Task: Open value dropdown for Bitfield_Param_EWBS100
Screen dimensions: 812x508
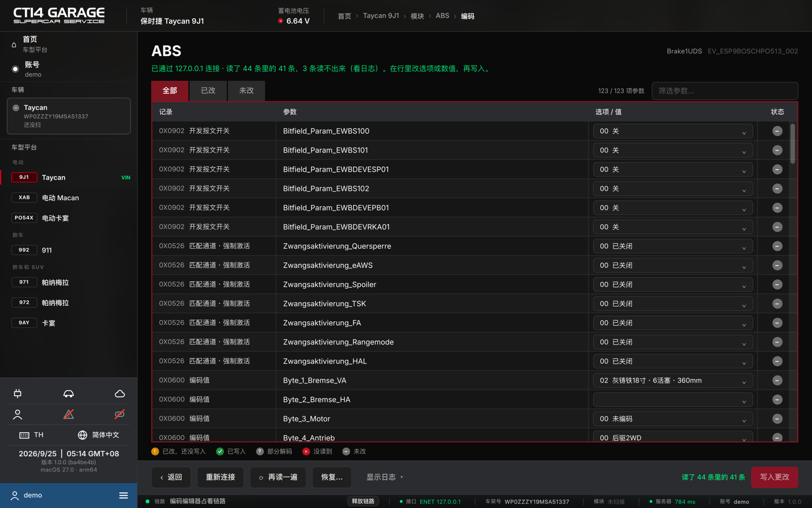Action: click(673, 131)
